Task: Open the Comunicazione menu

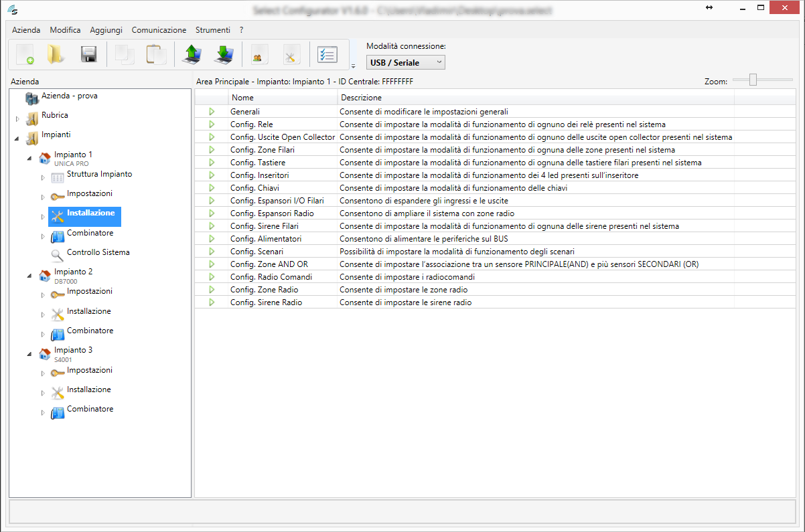Action: pos(159,30)
